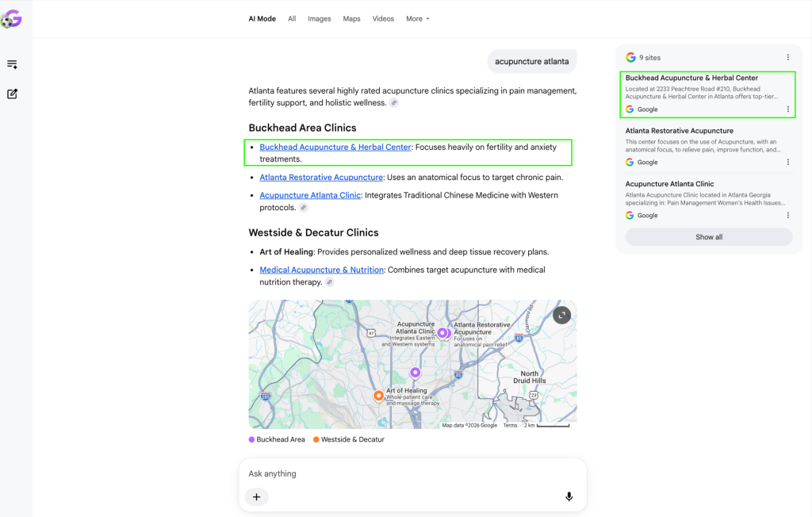
Task: Open options for Acupuncture Atlanta Clinic card
Action: pos(787,215)
